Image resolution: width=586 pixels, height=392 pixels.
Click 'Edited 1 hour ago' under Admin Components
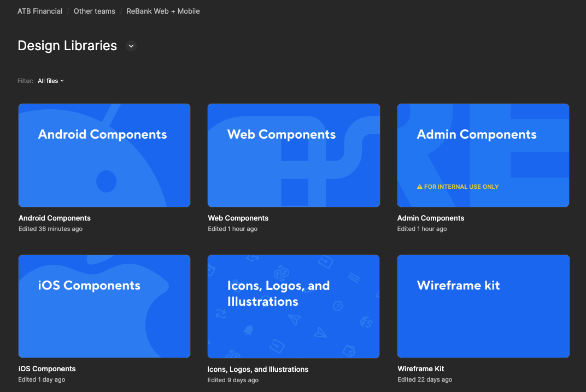click(422, 229)
